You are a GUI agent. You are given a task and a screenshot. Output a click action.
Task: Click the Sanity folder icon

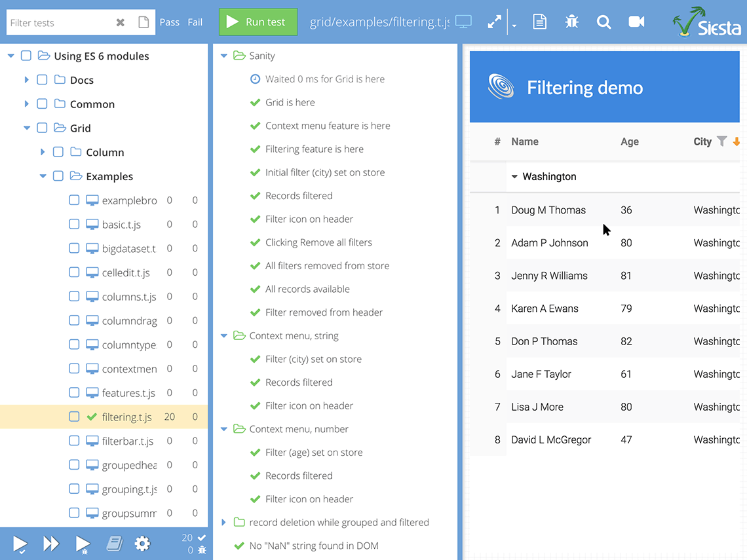click(239, 56)
